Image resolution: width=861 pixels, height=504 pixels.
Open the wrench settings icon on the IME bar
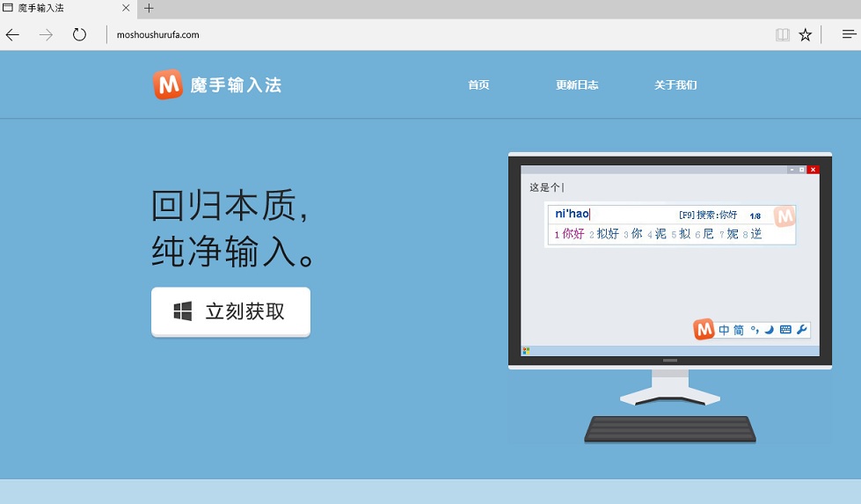click(x=802, y=330)
